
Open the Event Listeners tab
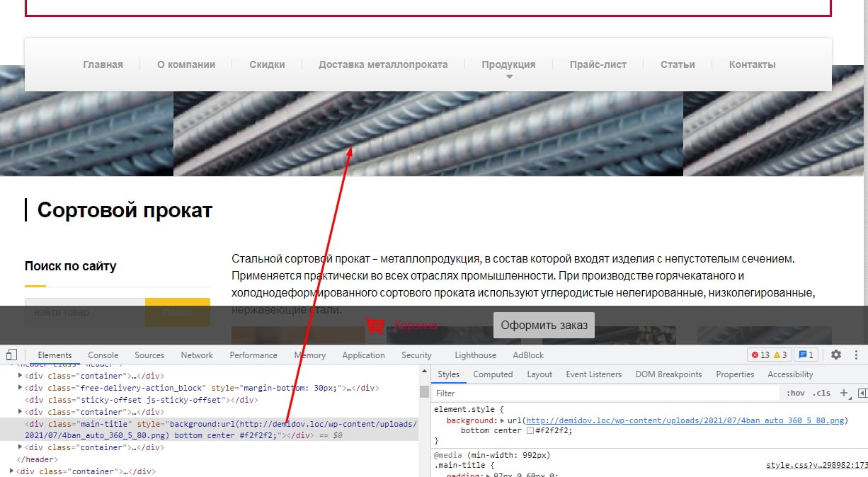click(593, 374)
